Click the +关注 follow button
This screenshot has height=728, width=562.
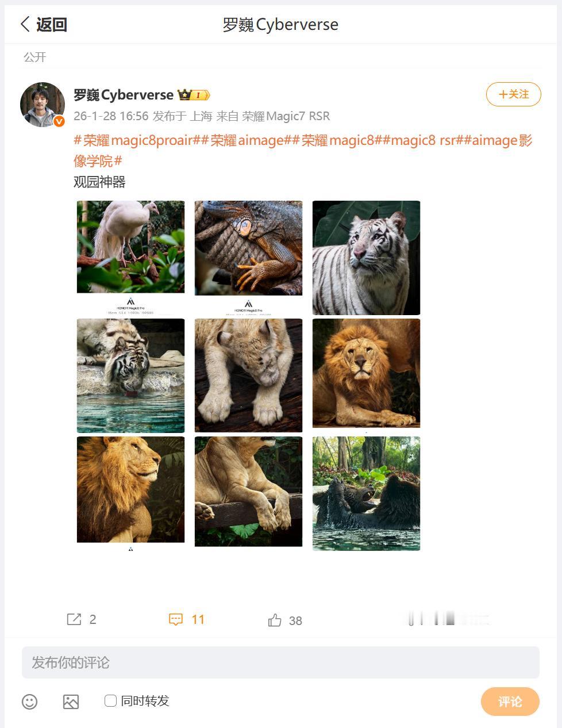(x=513, y=94)
